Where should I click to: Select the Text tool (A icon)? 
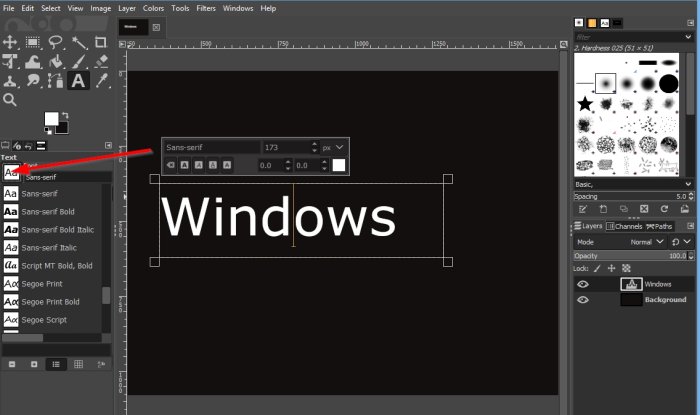[79, 81]
